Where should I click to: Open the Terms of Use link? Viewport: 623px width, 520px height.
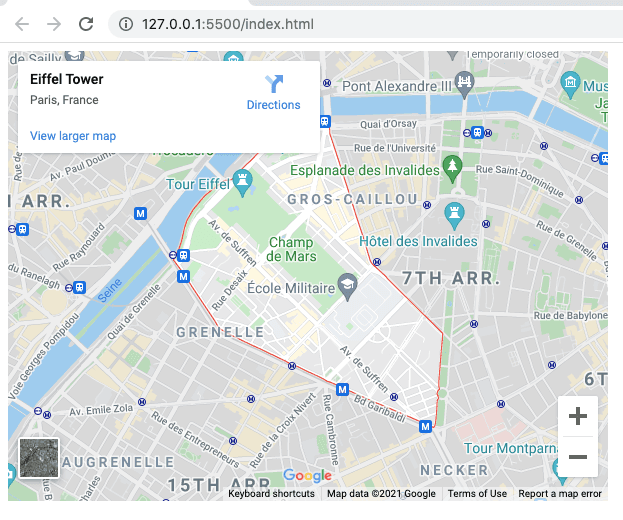(477, 493)
